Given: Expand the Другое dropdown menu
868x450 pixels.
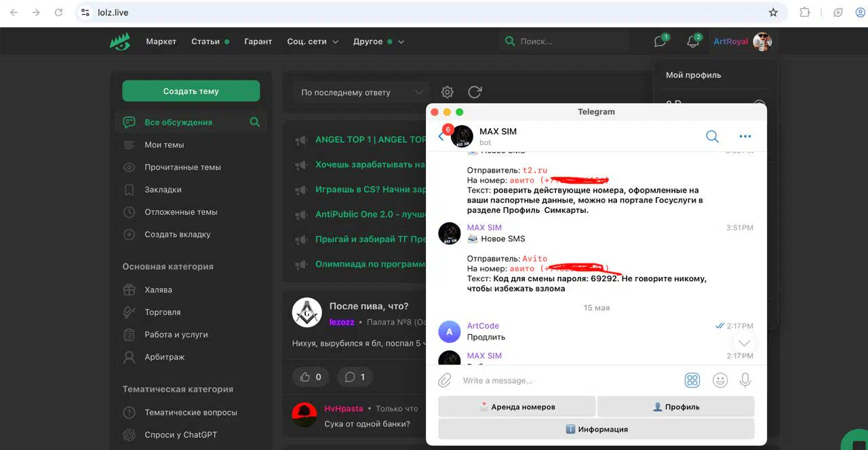Looking at the screenshot, I should pos(378,41).
